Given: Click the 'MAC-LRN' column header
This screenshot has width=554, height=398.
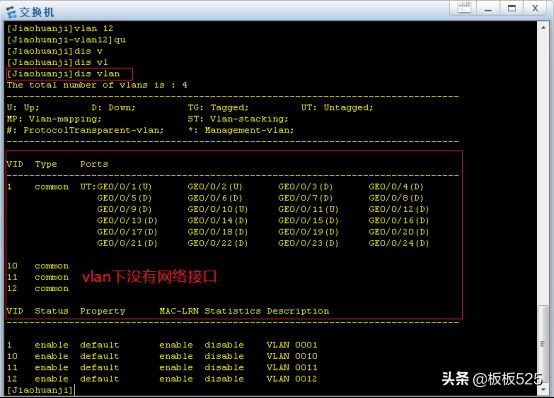Looking at the screenshot, I should pos(179,311).
